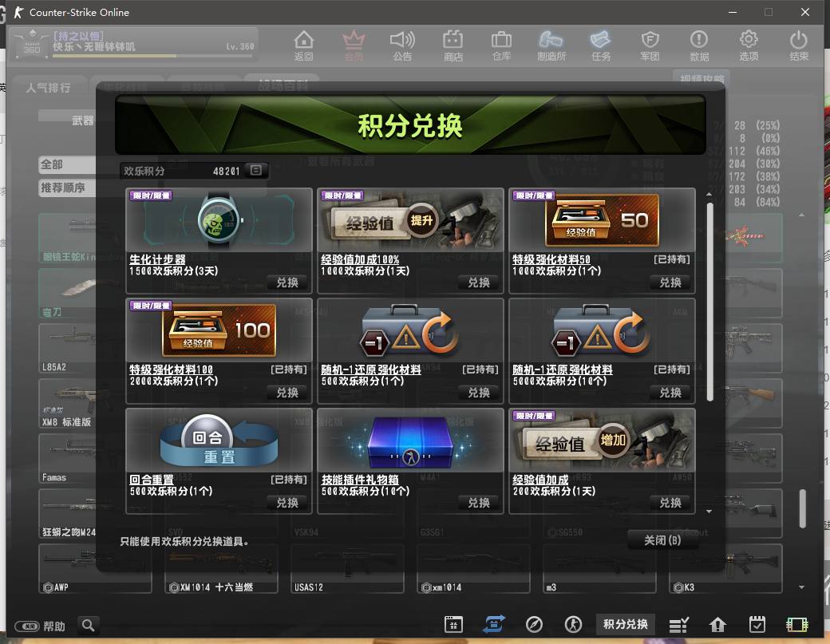The image size is (830, 644).
Task: Open the 全部 filter dropdown
Action: (x=67, y=164)
